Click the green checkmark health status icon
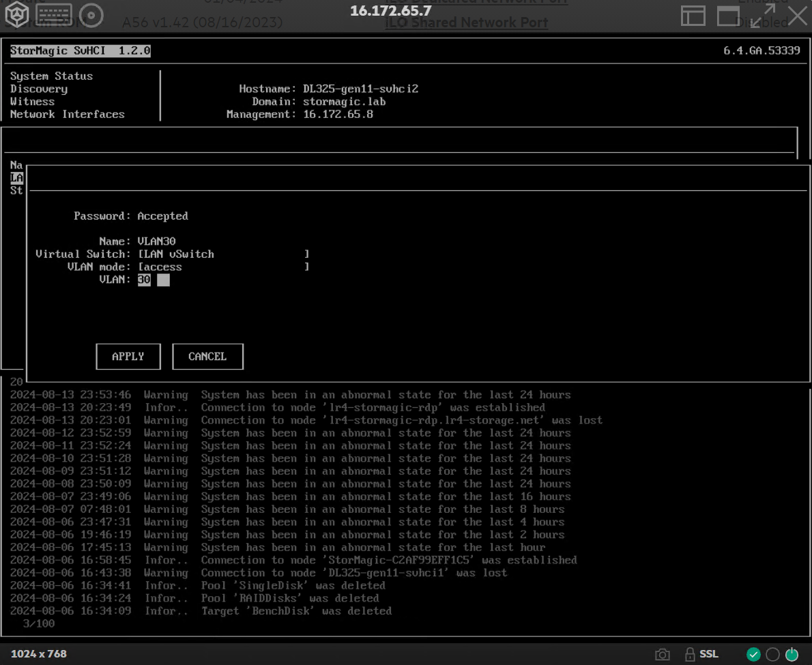The height and width of the screenshot is (665, 812). [753, 655]
